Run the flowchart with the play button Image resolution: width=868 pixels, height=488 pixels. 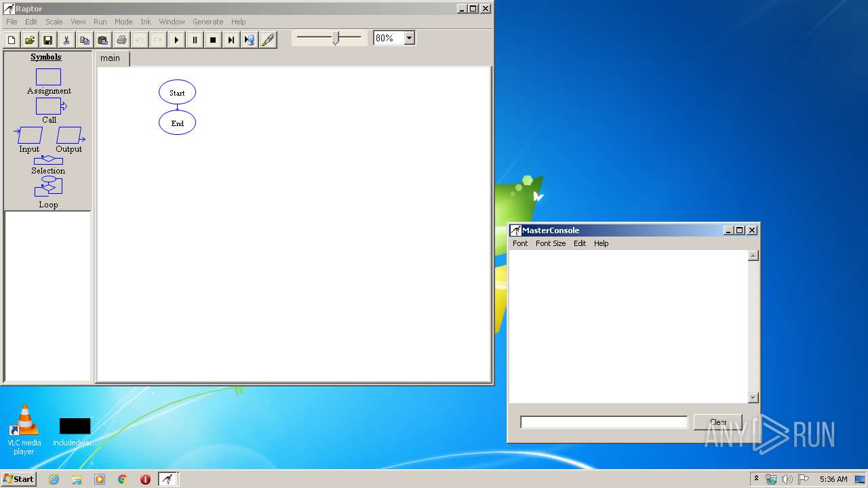pos(176,40)
